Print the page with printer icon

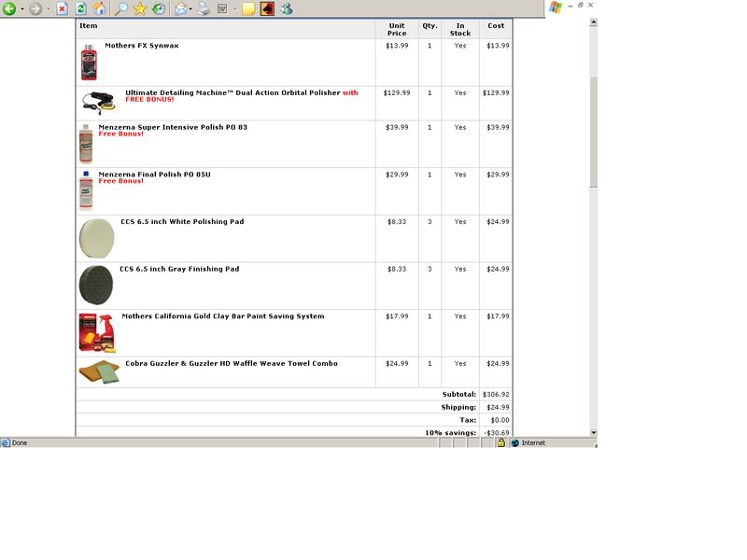coord(204,8)
